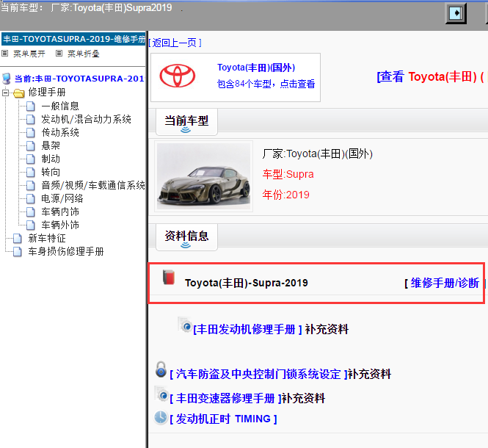
Task: Open 丰田变速器修理手册 link
Action: coord(225,399)
